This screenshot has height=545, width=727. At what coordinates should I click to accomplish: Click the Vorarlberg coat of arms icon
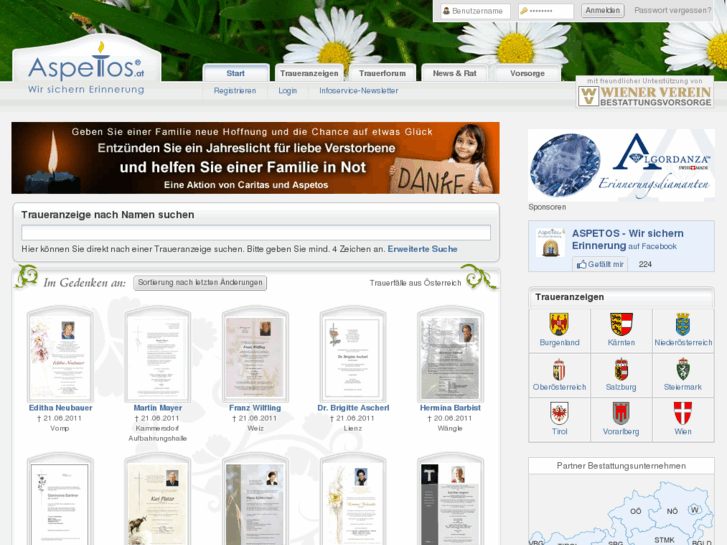(621, 413)
